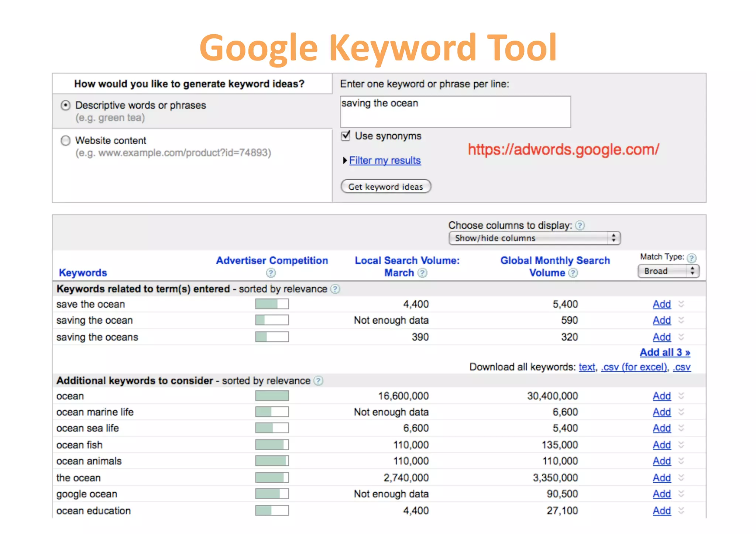
Task: Add the ocean marine life keyword
Action: point(661,412)
